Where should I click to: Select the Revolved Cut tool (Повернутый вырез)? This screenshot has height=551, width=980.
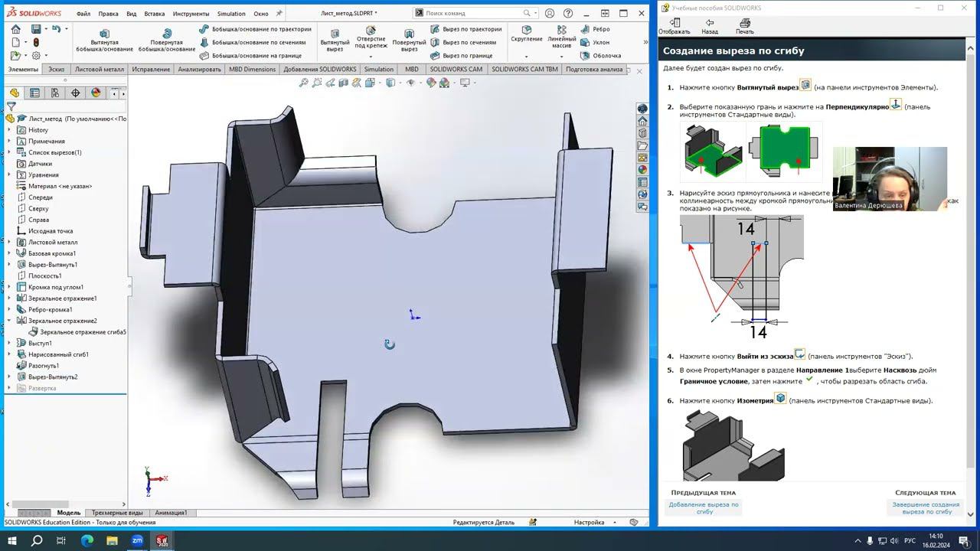pyautogui.click(x=409, y=41)
